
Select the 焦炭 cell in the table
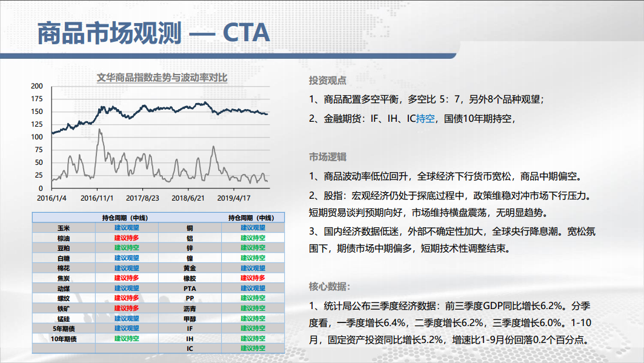pyautogui.click(x=64, y=278)
